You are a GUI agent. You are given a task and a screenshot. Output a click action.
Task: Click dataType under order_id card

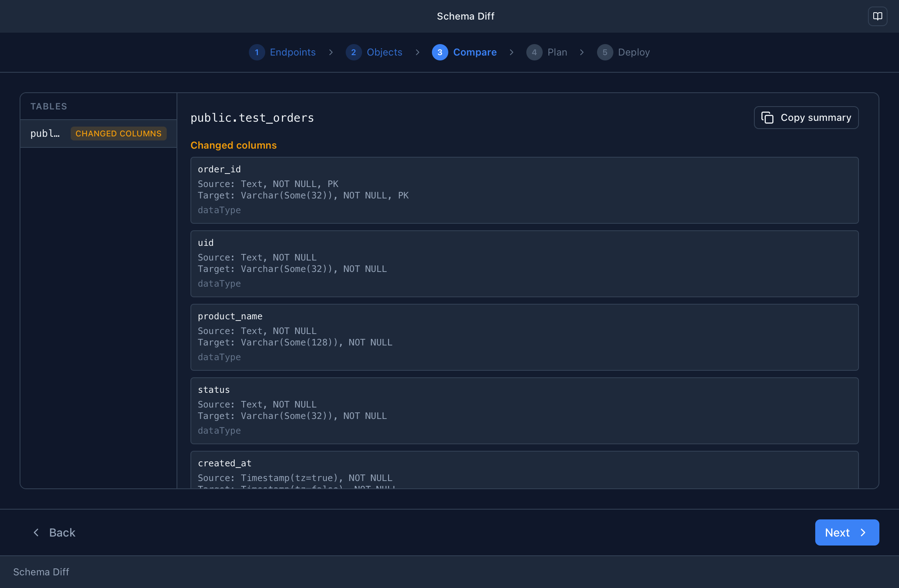coord(219,210)
